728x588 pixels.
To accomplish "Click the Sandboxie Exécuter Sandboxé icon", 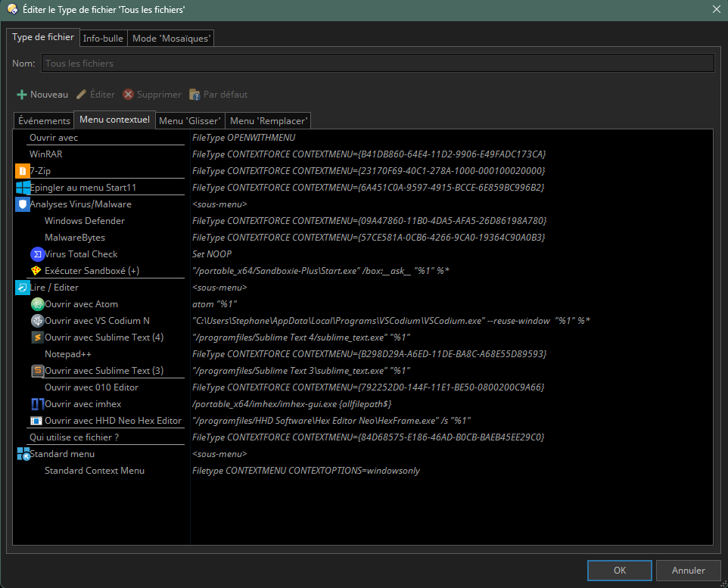I will pos(36,271).
